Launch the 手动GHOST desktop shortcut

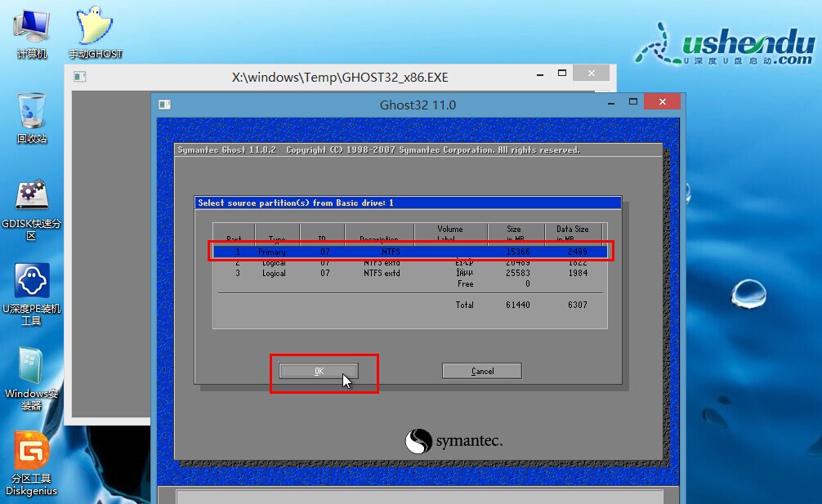pos(95,33)
